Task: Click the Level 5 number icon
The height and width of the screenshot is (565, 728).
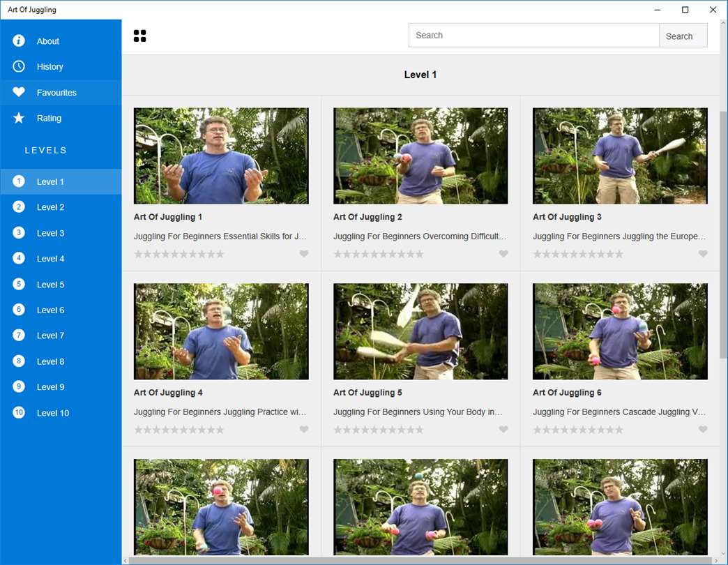Action: [19, 285]
